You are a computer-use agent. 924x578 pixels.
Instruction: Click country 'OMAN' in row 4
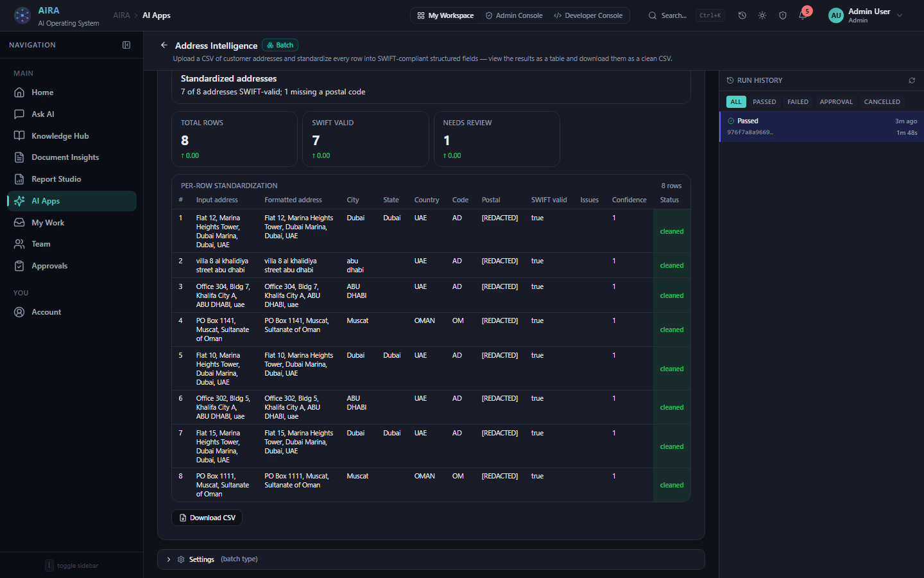click(x=424, y=320)
